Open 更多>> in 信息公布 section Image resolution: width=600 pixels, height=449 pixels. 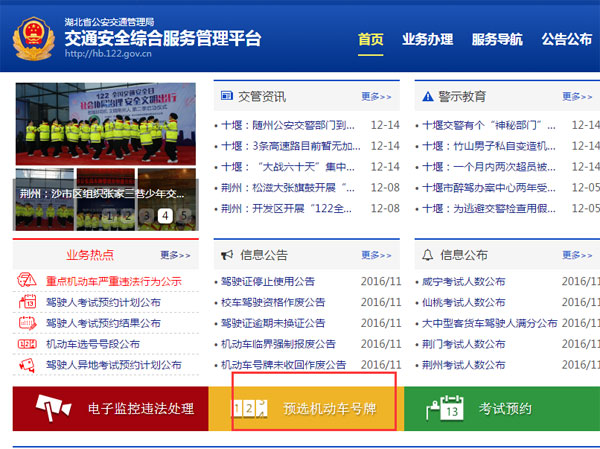point(577,255)
